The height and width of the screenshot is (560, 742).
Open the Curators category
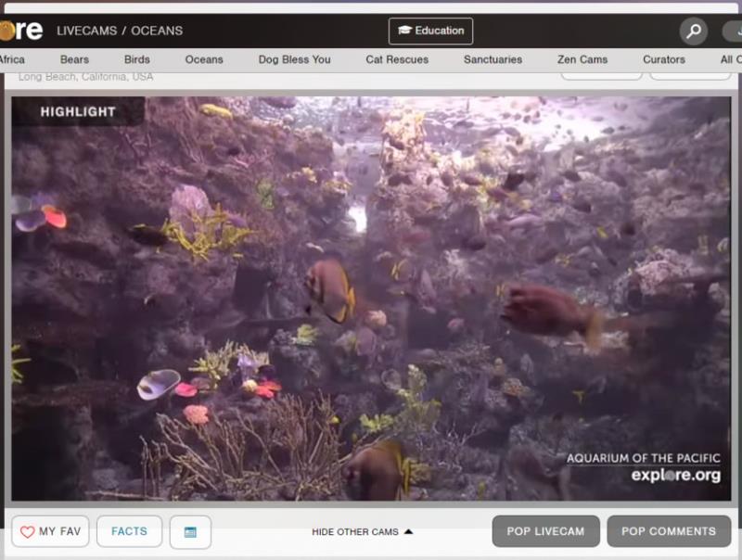click(664, 59)
